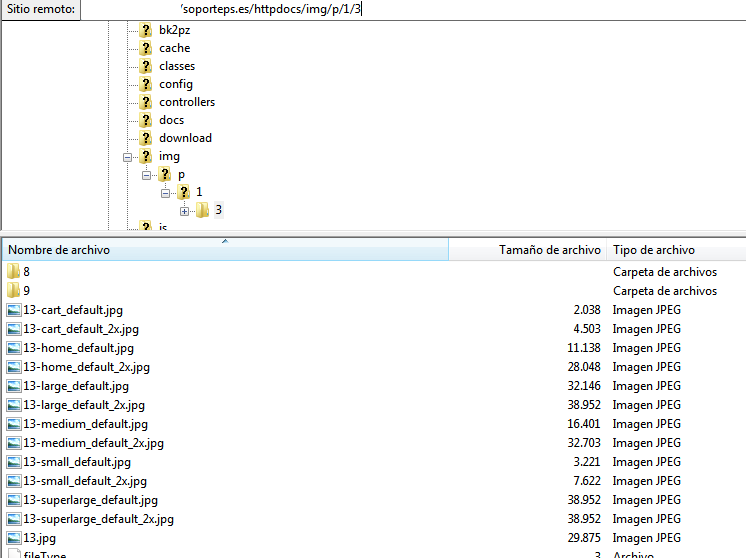Viewport: 746px width, 558px height.
Task: Click the 13-home_default_2x.jpg image icon
Action: click(x=14, y=367)
